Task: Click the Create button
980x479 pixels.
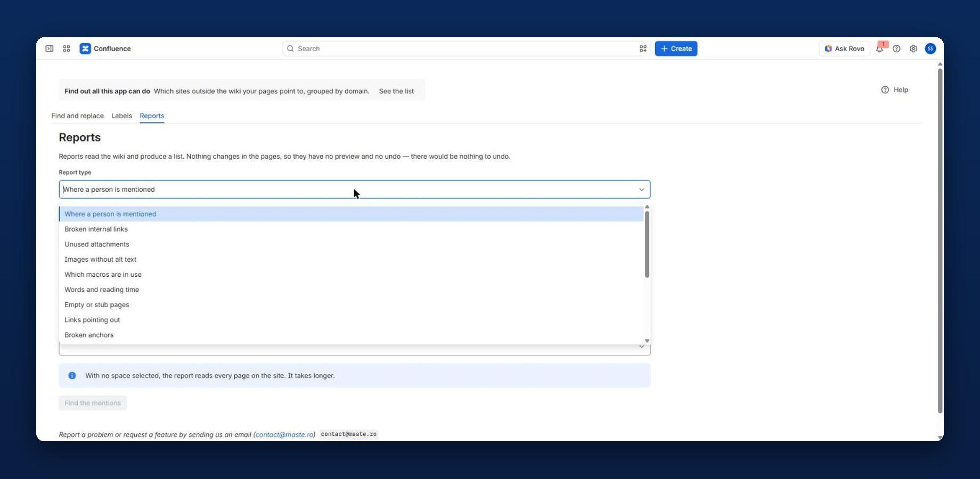Action: pos(676,48)
